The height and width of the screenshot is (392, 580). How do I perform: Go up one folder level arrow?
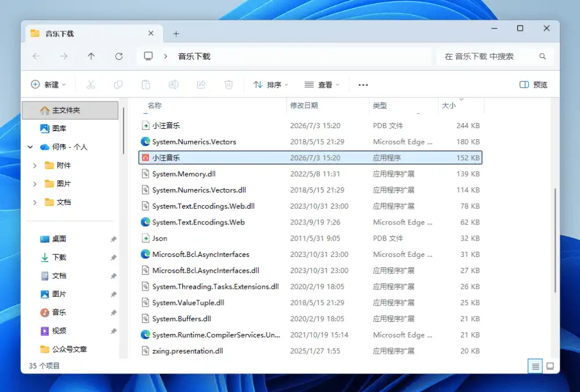91,56
